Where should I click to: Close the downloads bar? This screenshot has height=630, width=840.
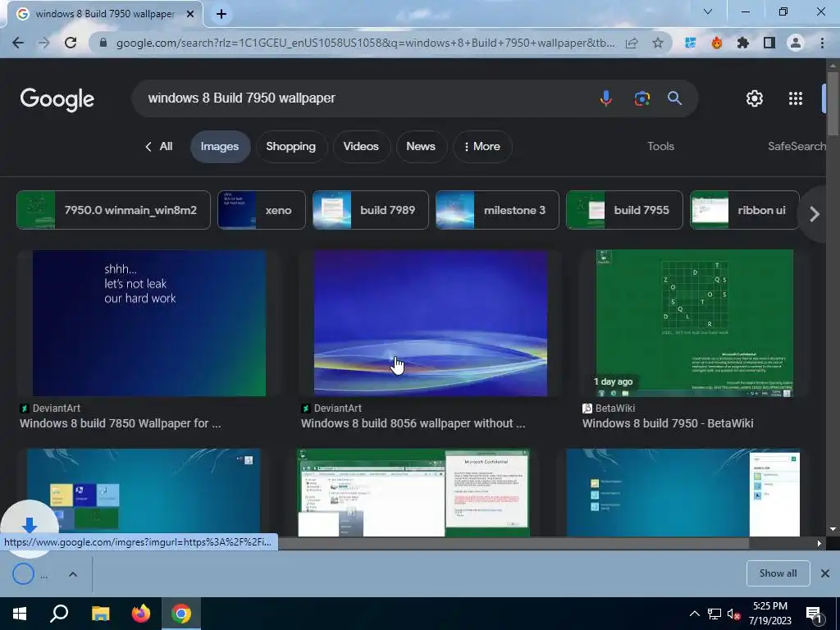[825, 573]
